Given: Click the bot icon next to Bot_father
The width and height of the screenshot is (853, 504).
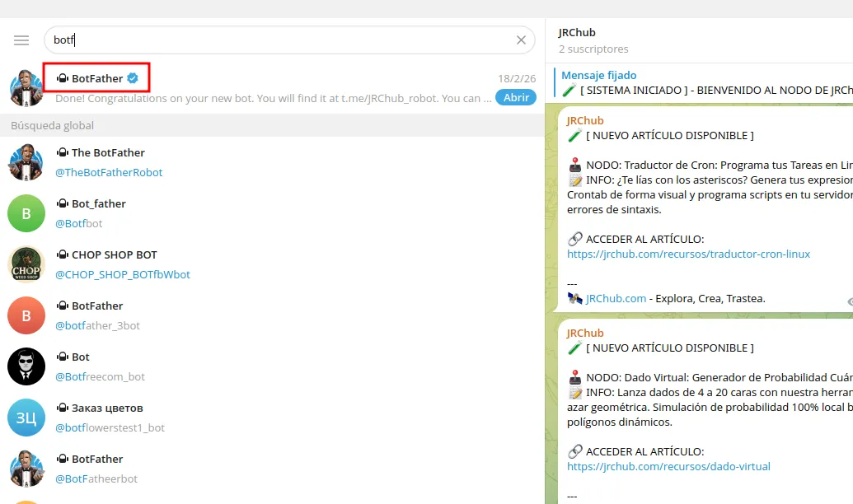Looking at the screenshot, I should pos(63,204).
